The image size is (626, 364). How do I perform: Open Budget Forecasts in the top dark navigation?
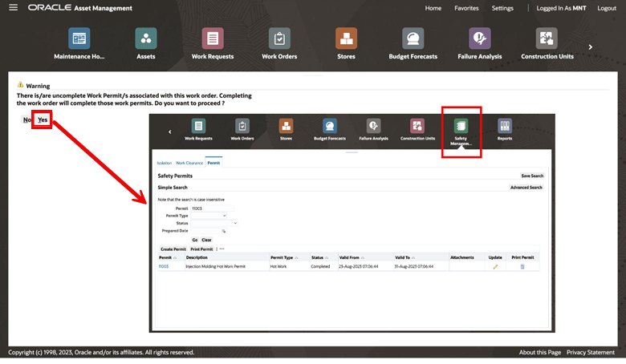pyautogui.click(x=413, y=38)
